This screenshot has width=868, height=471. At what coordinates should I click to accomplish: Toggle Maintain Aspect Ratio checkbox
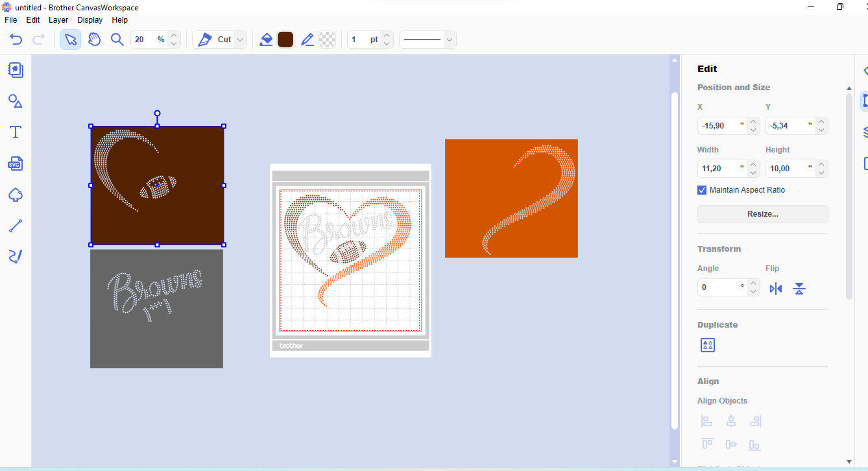[x=702, y=190]
